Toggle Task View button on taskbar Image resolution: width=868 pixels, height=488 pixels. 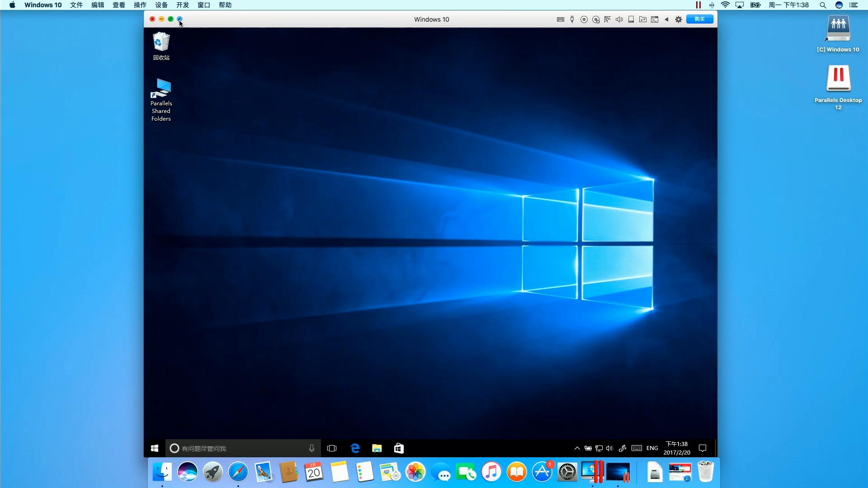coord(332,448)
